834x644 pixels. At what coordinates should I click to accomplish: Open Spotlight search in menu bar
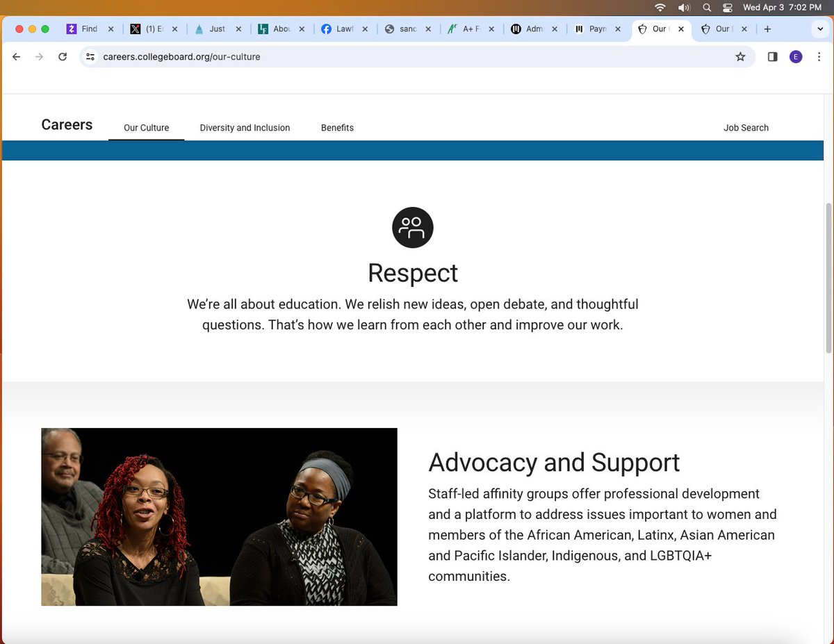707,8
